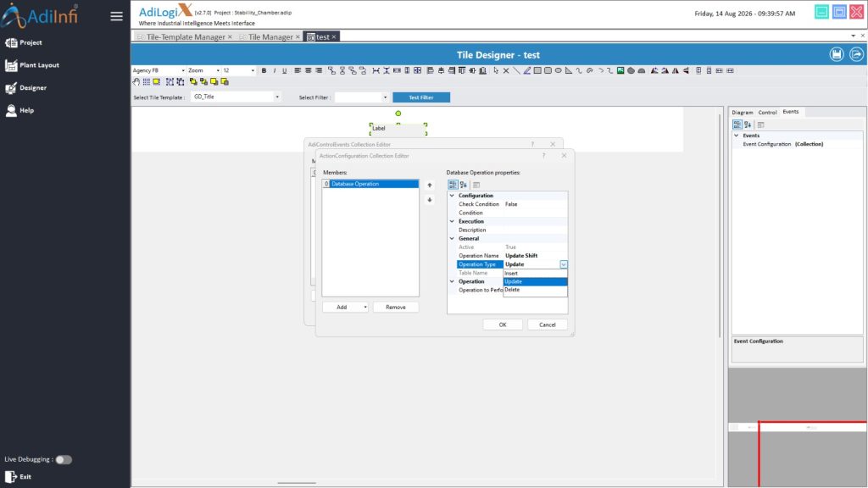This screenshot has height=488, width=868.
Task: Switch to the Control properties tab
Action: tap(767, 113)
